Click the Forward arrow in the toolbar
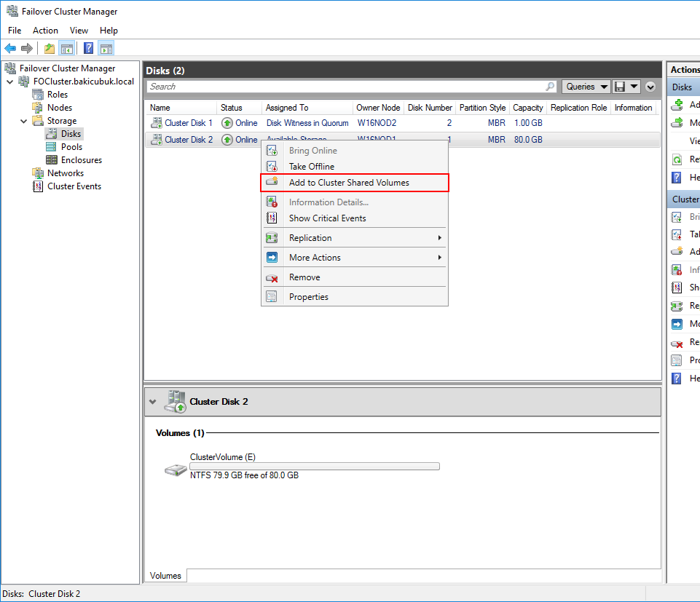 (27, 48)
